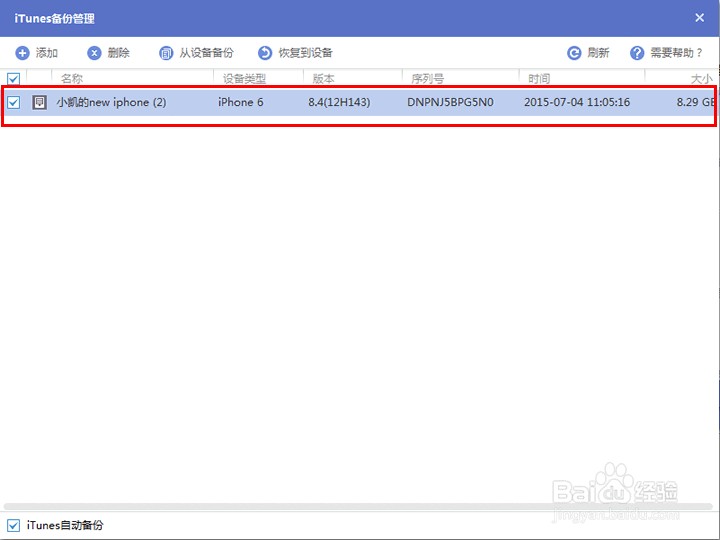Click the Delete (删除) X icon

pyautogui.click(x=94, y=53)
